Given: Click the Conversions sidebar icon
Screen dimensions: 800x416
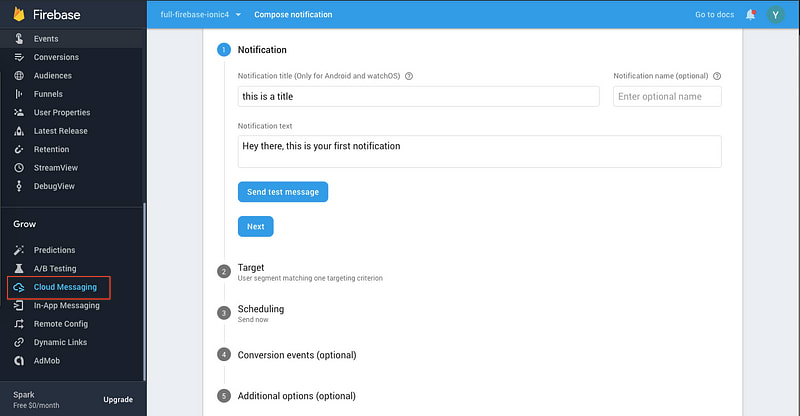Looking at the screenshot, I should (19, 57).
